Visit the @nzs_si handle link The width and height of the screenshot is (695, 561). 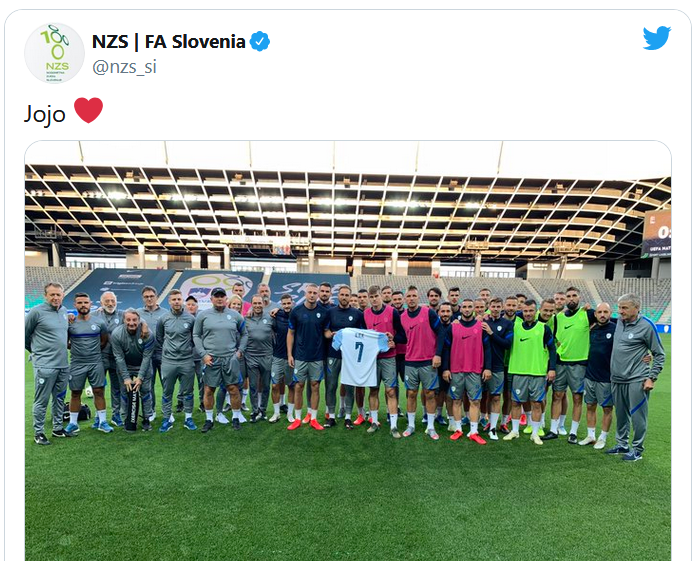[124, 67]
